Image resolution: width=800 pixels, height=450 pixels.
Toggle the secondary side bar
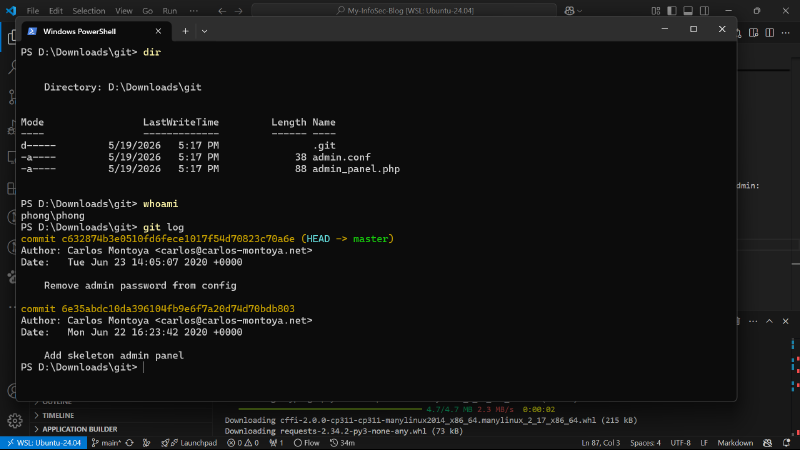705,11
